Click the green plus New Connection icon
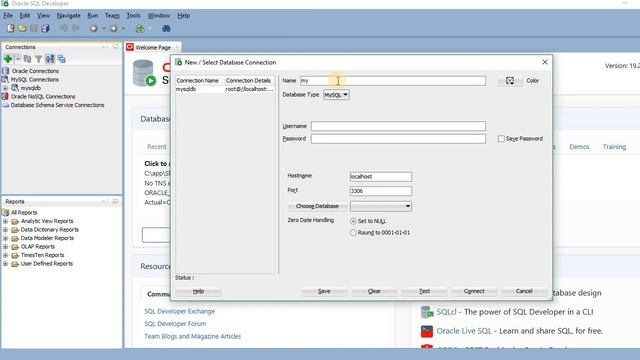The width and height of the screenshot is (640, 360). 8,59
